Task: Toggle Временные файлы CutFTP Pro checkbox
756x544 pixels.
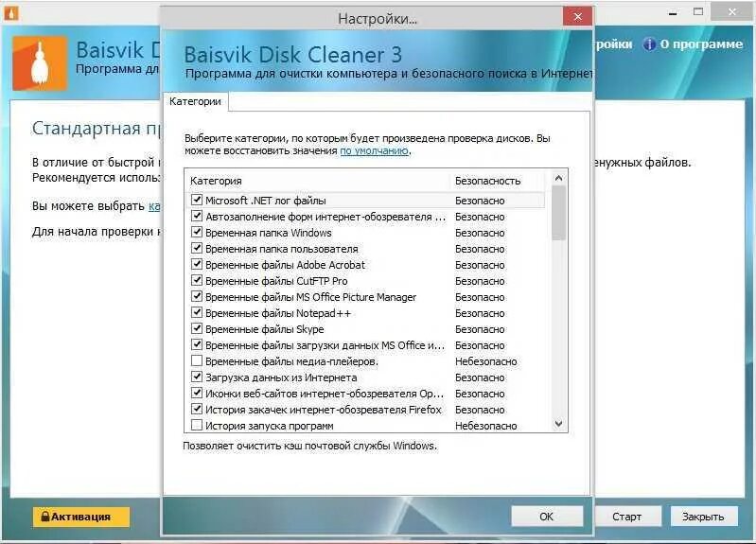Action: pyautogui.click(x=197, y=280)
